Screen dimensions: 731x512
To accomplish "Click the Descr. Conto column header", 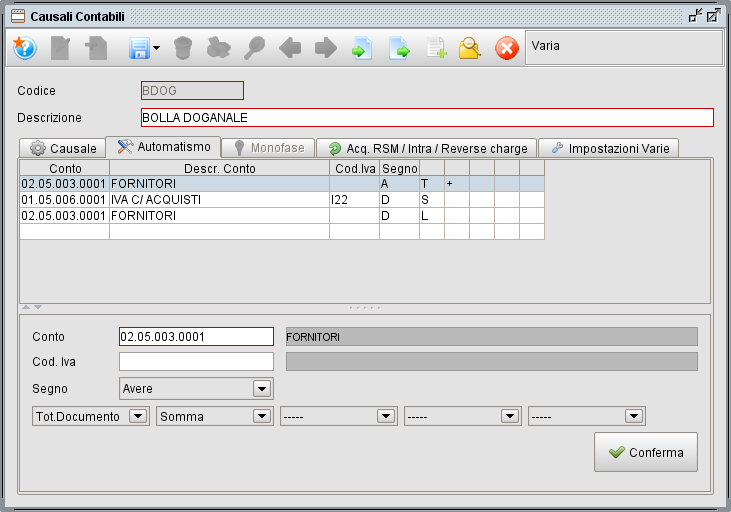I will pos(220,168).
